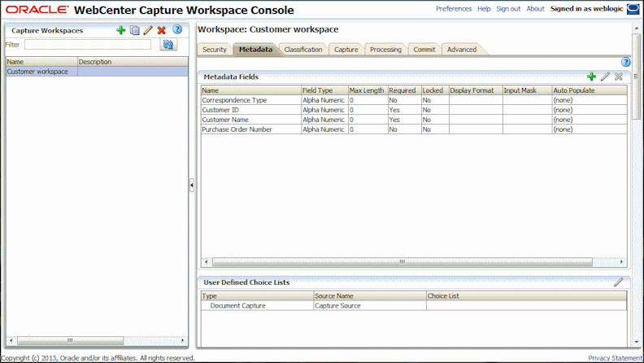This screenshot has width=644, height=363.
Task: Click the Choice List column header
Action: click(527, 295)
